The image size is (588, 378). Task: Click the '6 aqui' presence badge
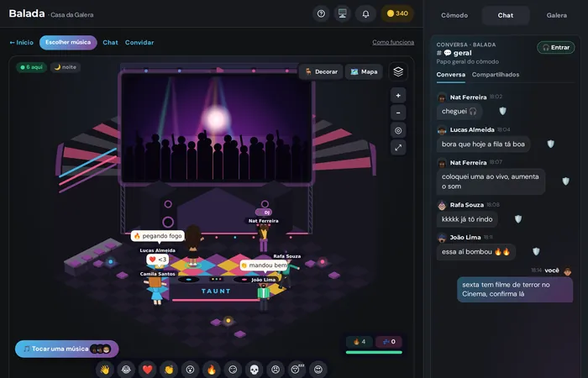[32, 67]
